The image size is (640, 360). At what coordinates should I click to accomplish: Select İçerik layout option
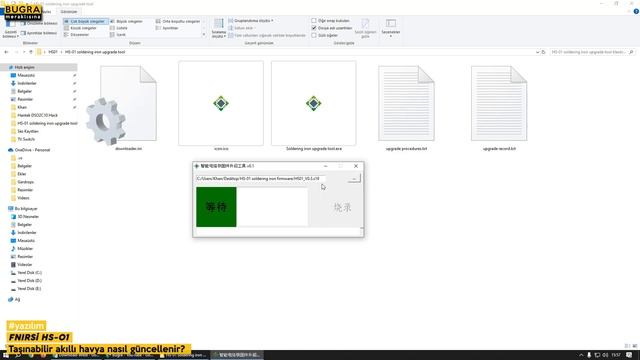coord(118,35)
